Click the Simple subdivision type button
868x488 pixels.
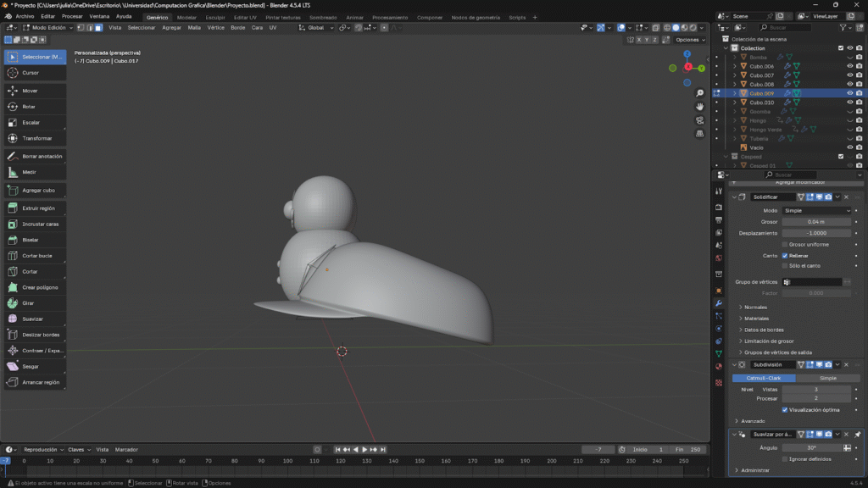pyautogui.click(x=828, y=378)
